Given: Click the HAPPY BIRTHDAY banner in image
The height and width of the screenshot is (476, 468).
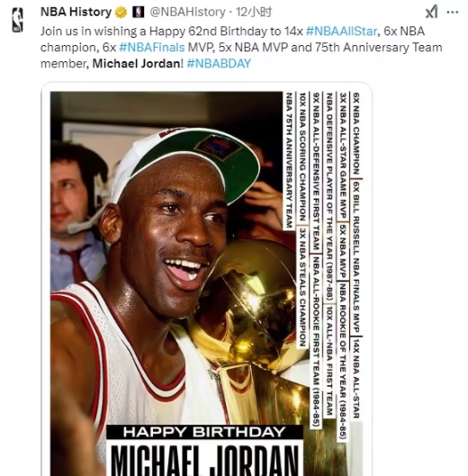Looking at the screenshot, I should click(x=204, y=432).
